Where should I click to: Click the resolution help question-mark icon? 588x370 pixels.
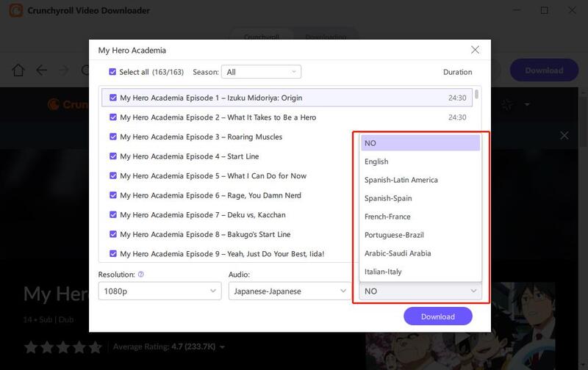[141, 274]
